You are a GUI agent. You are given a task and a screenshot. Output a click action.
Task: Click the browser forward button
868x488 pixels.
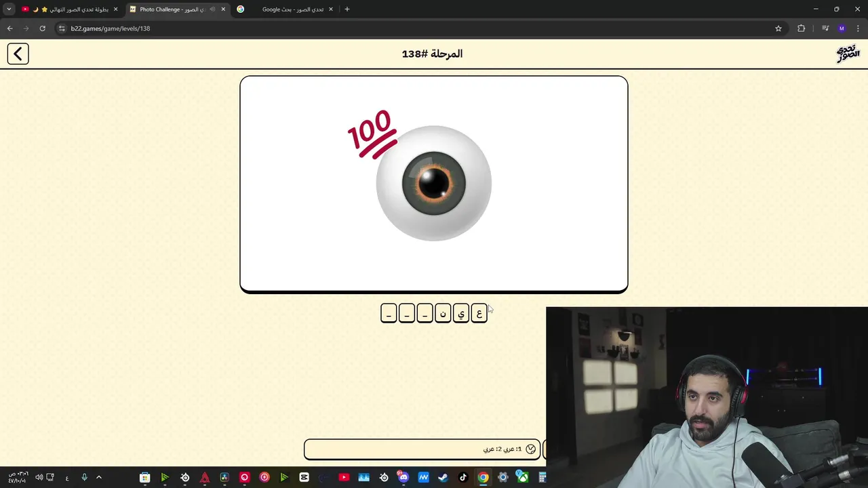tap(26, 28)
